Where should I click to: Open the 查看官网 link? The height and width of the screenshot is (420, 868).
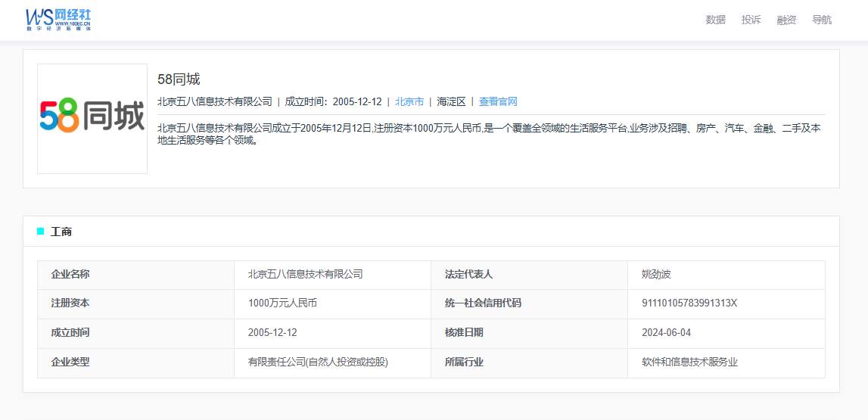coord(498,102)
